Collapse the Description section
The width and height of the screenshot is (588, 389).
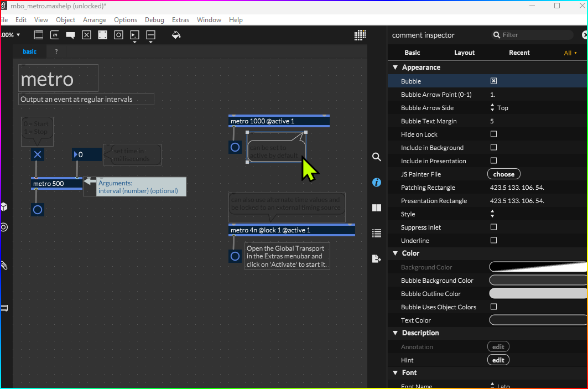(396, 333)
